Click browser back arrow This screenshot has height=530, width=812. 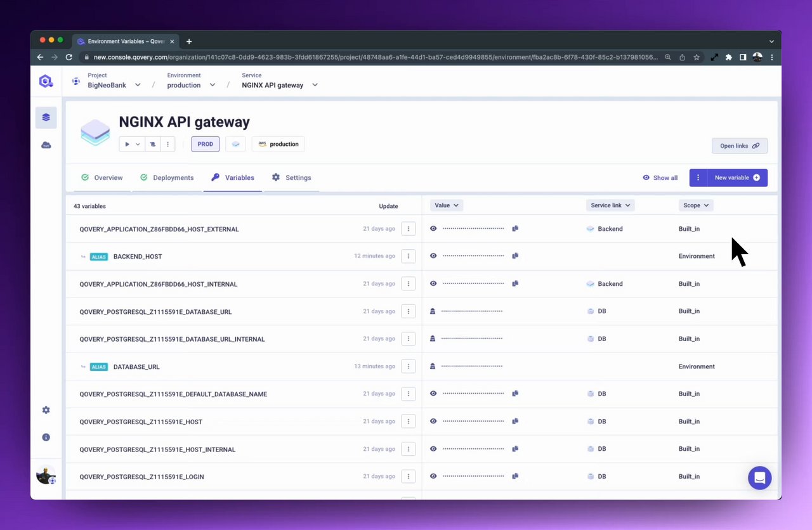(40, 57)
